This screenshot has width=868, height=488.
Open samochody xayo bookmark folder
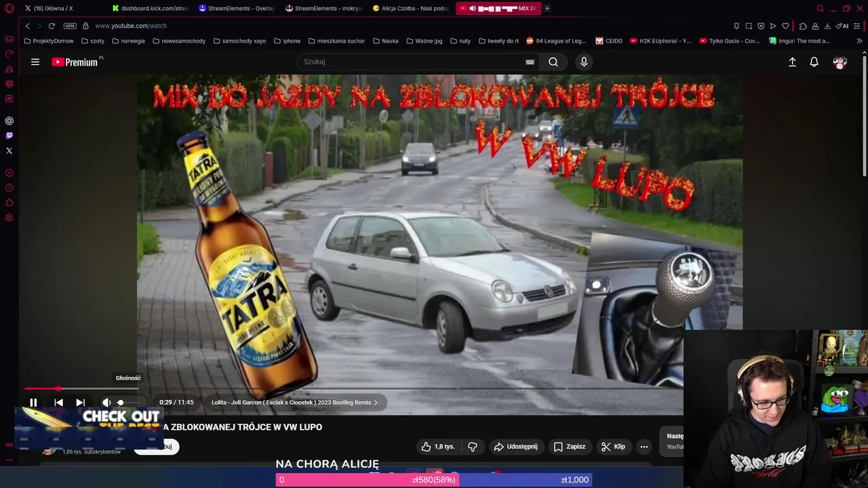239,41
